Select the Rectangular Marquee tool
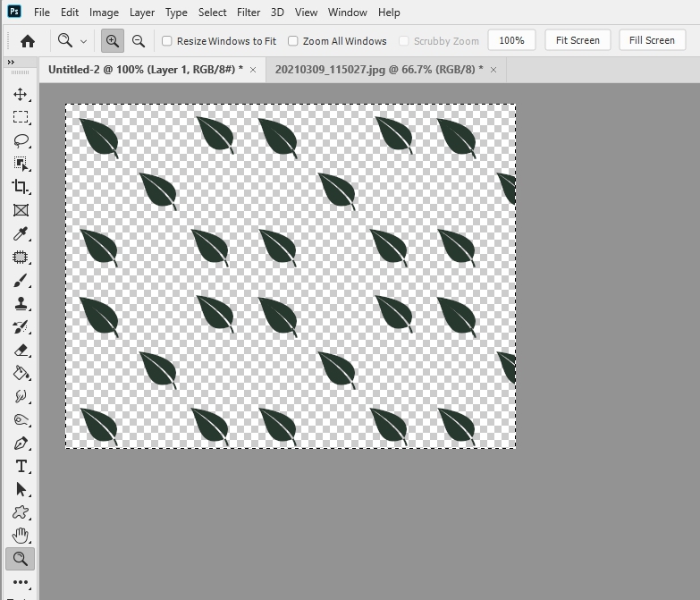700x600 pixels. pyautogui.click(x=20, y=117)
